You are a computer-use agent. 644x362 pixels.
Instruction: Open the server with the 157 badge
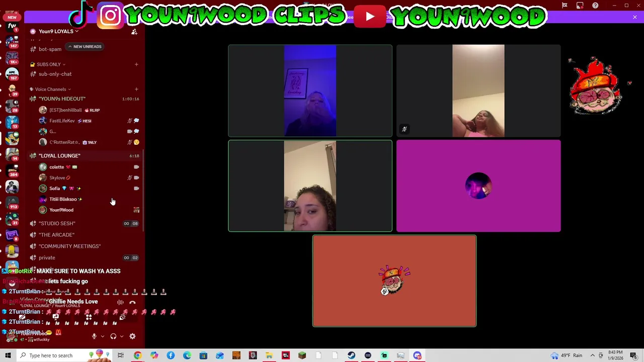12,73
